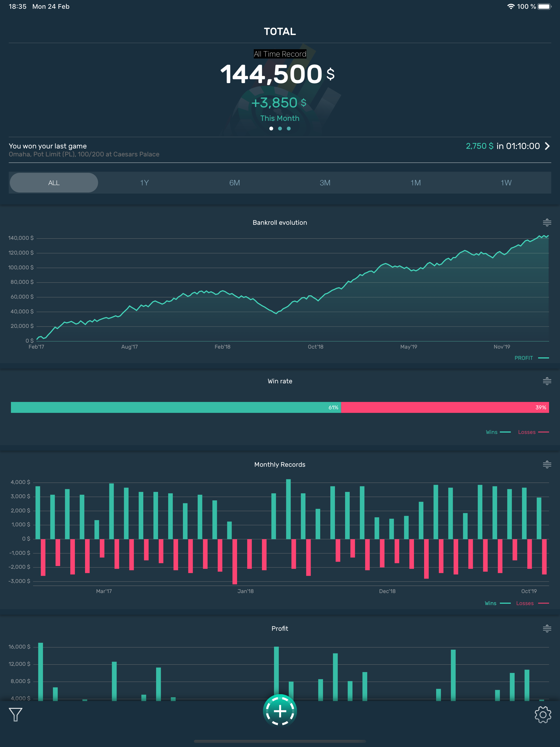
Task: Tap the Jan'18 label on Monthly Records
Action: pos(246,591)
